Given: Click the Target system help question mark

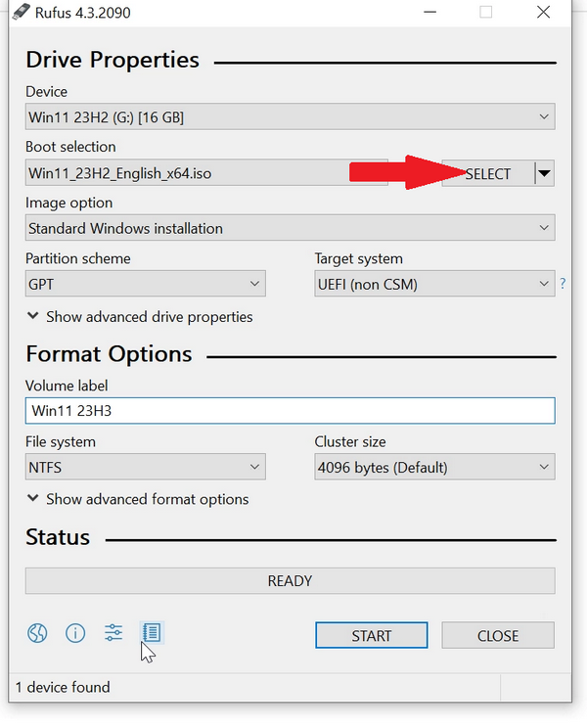Looking at the screenshot, I should coord(563,284).
